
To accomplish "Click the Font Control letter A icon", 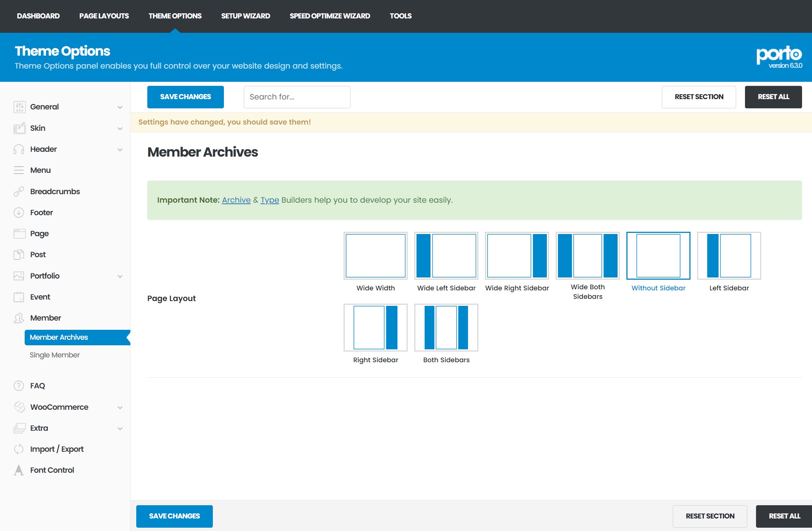I will tap(19, 470).
